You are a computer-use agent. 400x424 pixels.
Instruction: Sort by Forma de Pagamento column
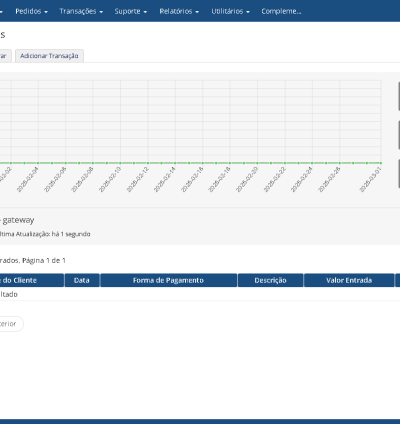[168, 280]
